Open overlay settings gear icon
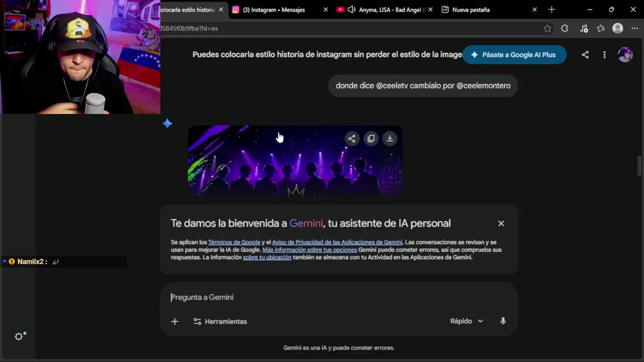The height and width of the screenshot is (362, 644). (19, 337)
